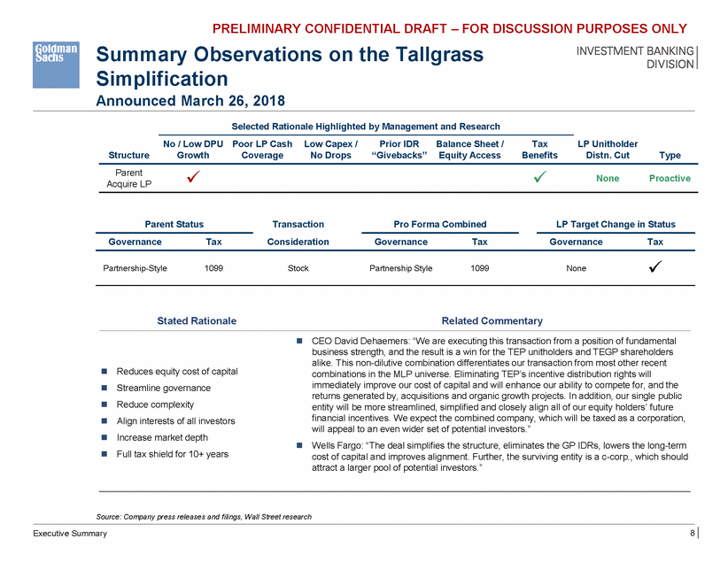Click the Poor LP Cash Coverage column header
Screen dimensions: 728x562
262,150
